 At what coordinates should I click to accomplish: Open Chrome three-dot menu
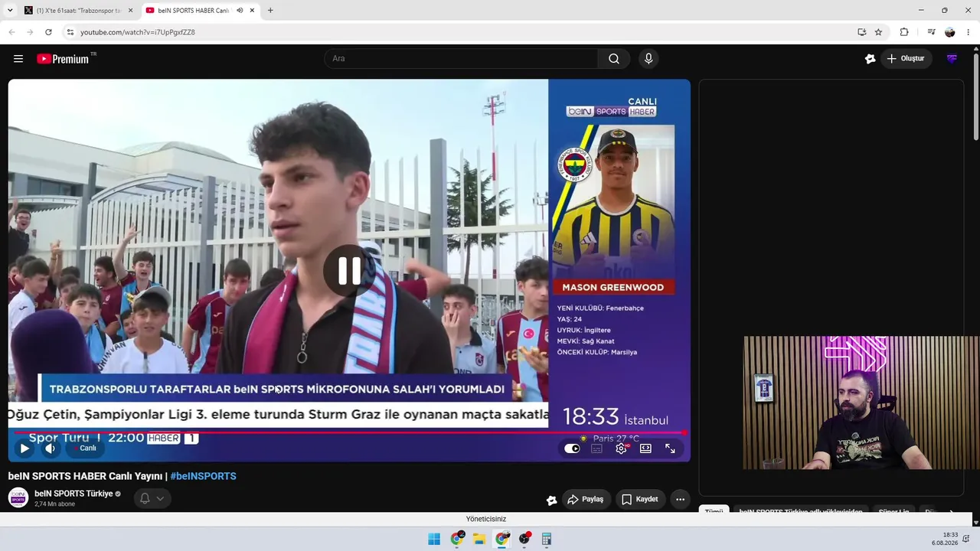click(x=969, y=32)
